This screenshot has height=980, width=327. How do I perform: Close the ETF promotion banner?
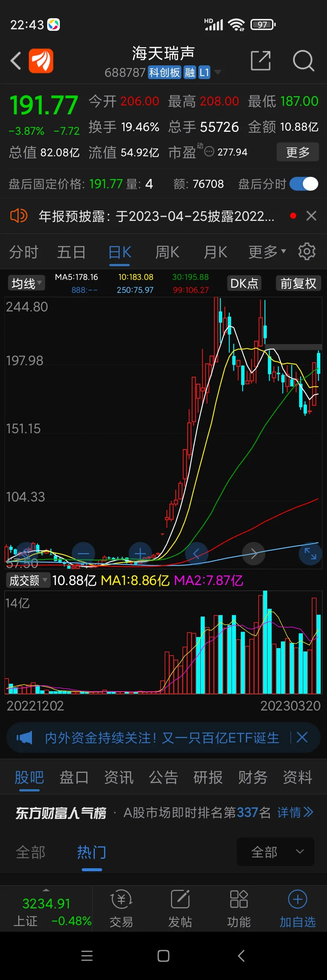pos(302,738)
